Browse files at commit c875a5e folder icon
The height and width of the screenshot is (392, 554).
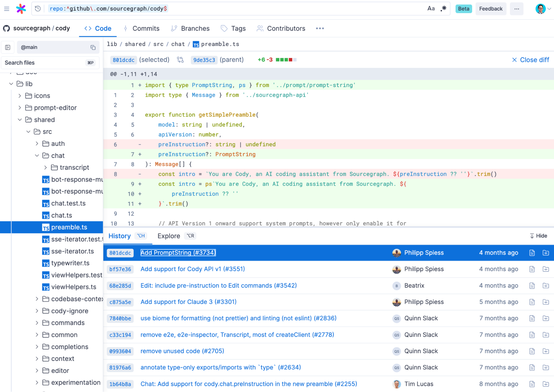546,302
